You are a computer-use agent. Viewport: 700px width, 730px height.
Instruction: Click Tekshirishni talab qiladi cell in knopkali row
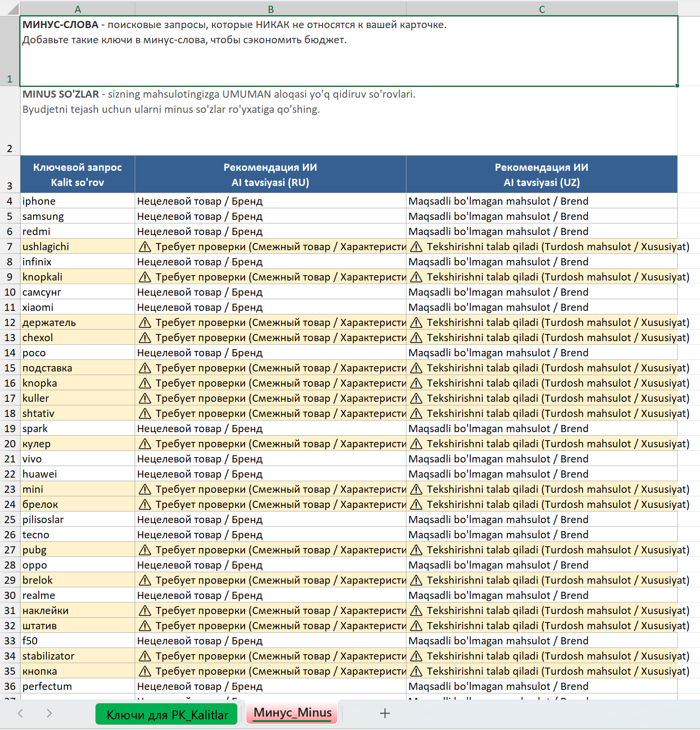coord(542,276)
